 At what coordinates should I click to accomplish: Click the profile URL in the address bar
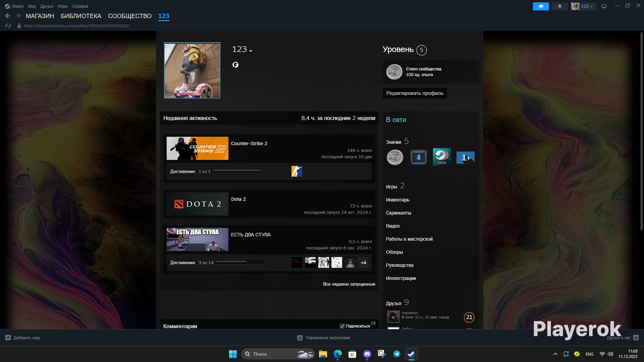click(76, 26)
